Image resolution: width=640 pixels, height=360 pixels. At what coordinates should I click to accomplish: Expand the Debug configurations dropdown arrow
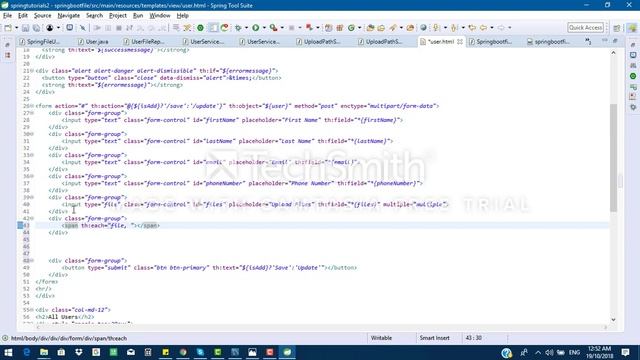(246, 28)
